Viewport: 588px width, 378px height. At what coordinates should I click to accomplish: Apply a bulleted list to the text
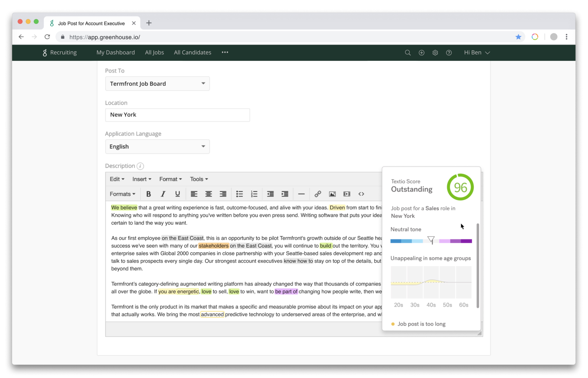pyautogui.click(x=240, y=194)
